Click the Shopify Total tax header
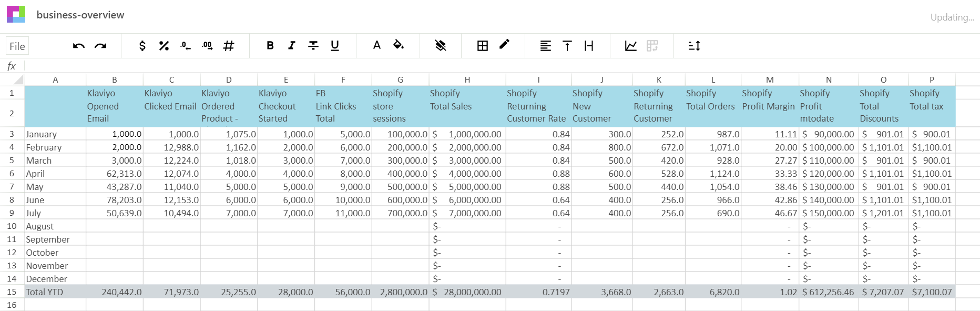Image resolution: width=980 pixels, height=311 pixels. click(x=932, y=106)
